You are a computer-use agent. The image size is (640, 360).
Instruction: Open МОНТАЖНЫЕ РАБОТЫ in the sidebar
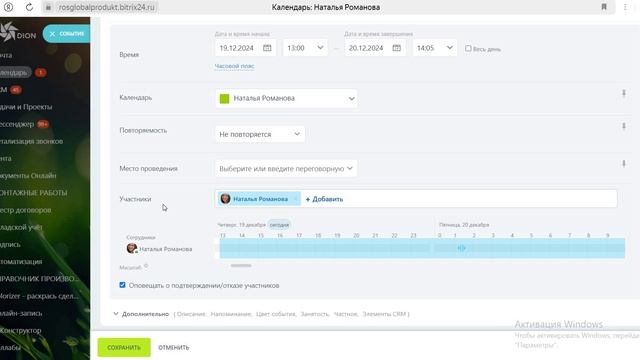click(33, 193)
